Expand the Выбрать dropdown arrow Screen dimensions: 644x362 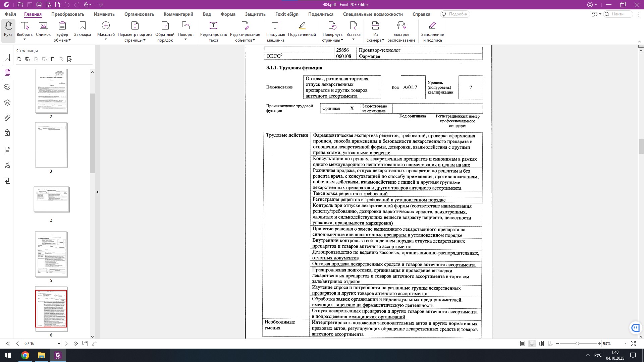point(24,40)
